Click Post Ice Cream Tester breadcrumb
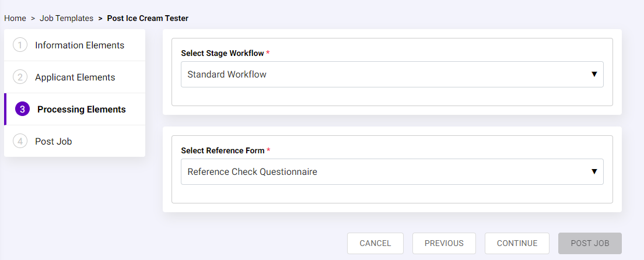This screenshot has height=260, width=644. (x=148, y=19)
